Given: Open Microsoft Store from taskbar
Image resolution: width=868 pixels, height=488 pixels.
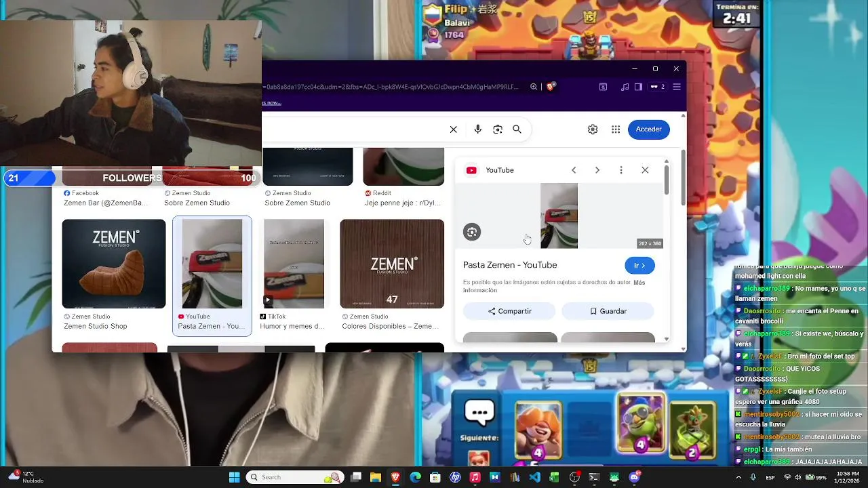Looking at the screenshot, I should tap(435, 477).
